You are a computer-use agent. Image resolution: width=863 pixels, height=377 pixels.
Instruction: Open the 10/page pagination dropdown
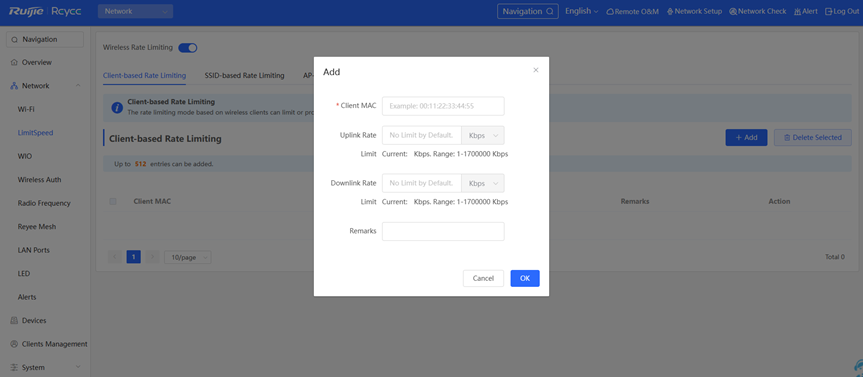(x=188, y=257)
